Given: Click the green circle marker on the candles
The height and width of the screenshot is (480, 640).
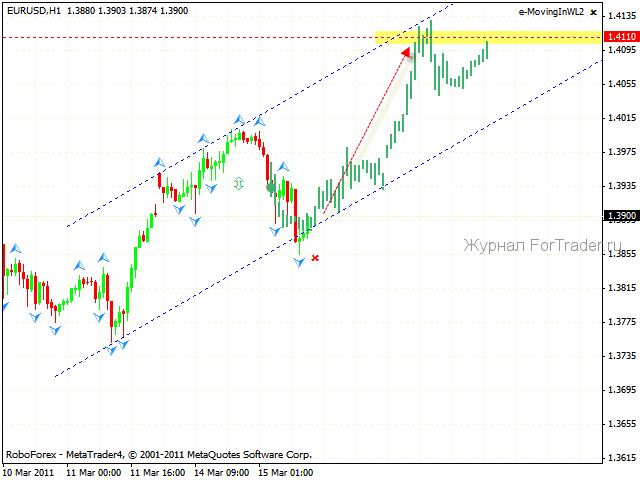Looking at the screenshot, I should (x=271, y=187).
